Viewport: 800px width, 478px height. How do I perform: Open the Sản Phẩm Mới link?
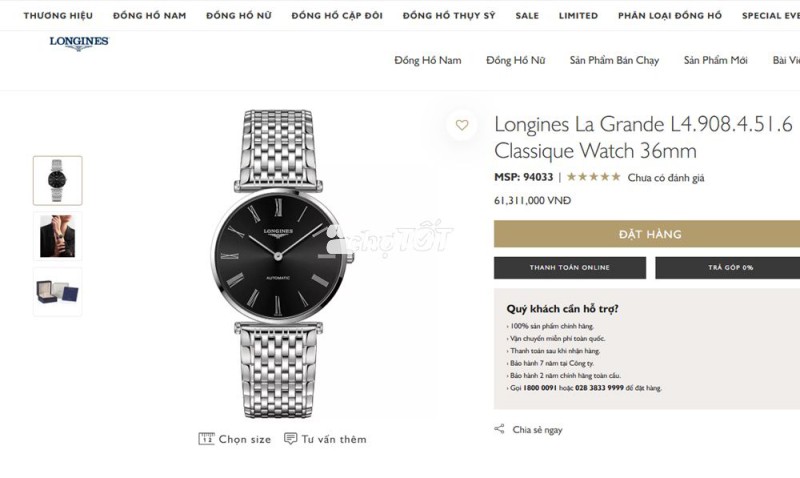715,60
